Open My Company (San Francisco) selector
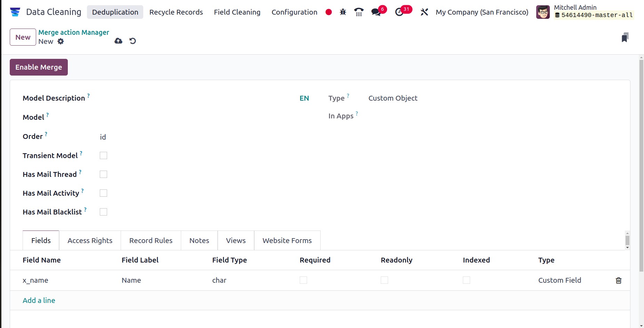The width and height of the screenshot is (644, 328). [482, 12]
